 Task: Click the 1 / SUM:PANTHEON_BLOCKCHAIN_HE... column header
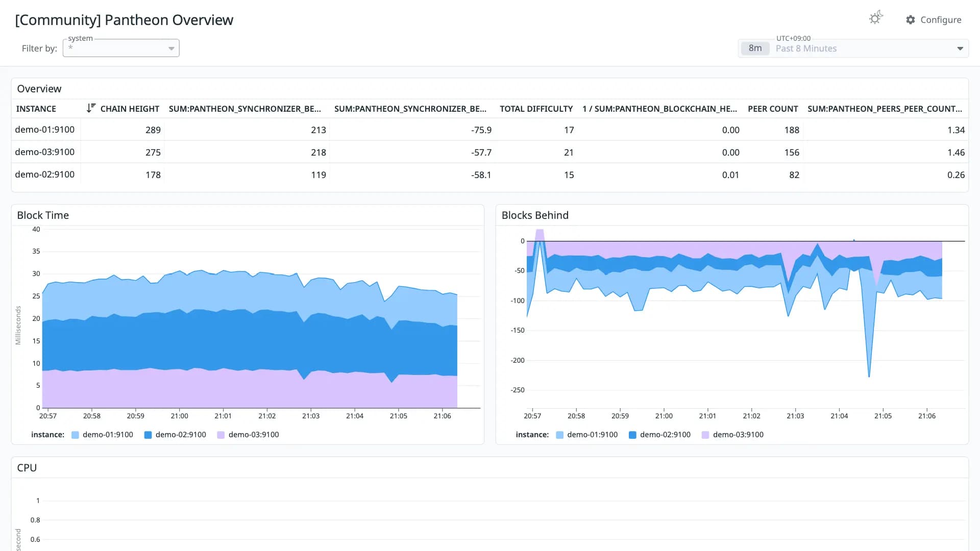[x=659, y=109]
